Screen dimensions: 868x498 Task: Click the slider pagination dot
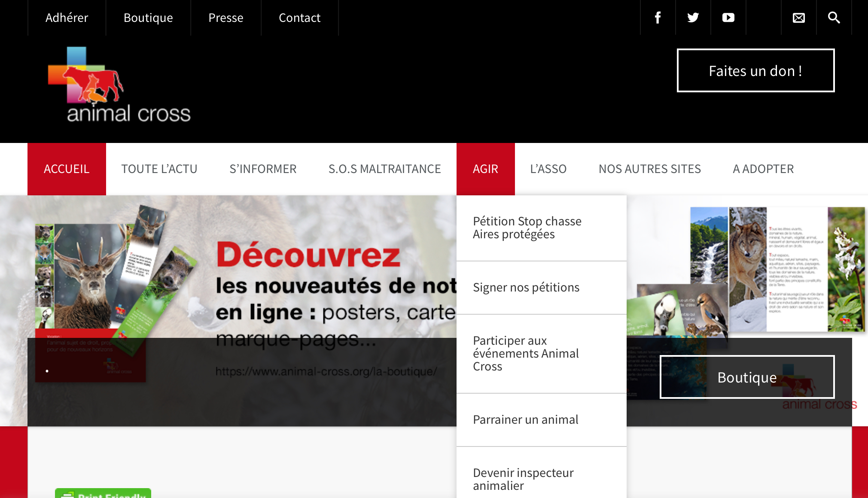(x=47, y=370)
